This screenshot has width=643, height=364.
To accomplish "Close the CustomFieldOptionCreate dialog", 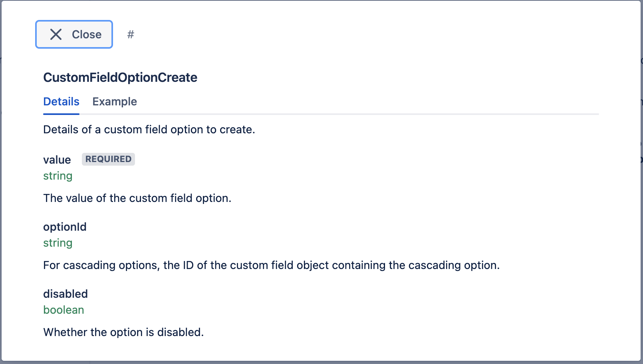I will pos(74,34).
